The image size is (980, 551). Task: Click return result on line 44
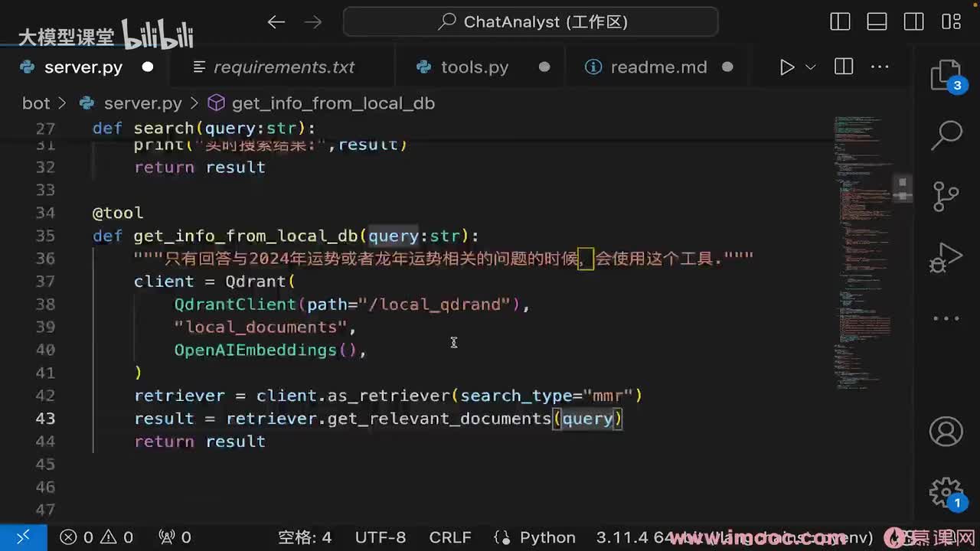(x=200, y=442)
